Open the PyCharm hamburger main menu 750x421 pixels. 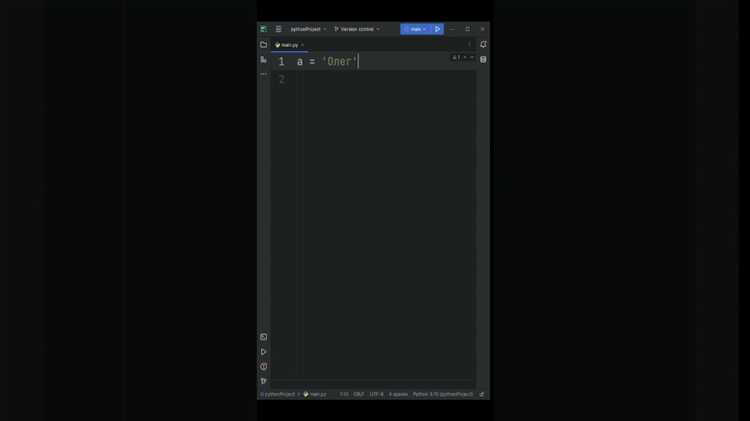[278, 29]
